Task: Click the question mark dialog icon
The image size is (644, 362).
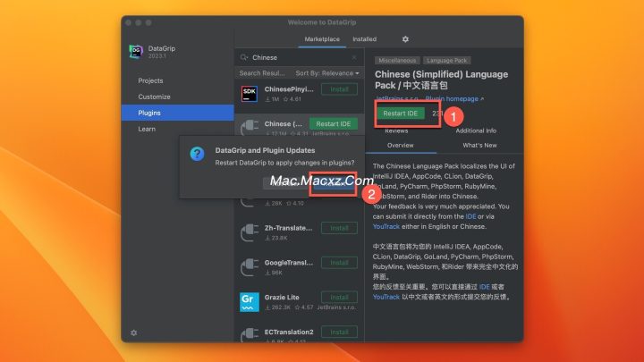Action: pyautogui.click(x=197, y=154)
